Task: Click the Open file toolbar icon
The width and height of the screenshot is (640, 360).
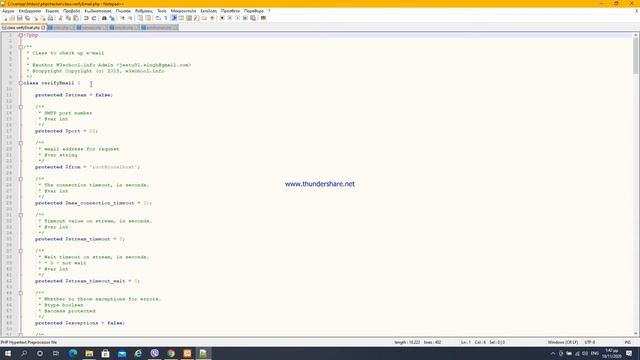Action: click(x=12, y=18)
